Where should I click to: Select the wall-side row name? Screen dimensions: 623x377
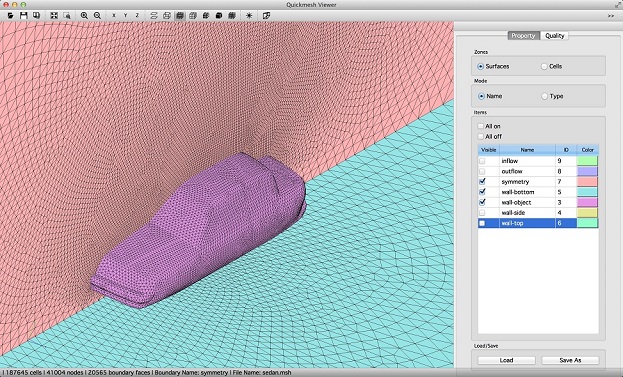[x=513, y=213]
